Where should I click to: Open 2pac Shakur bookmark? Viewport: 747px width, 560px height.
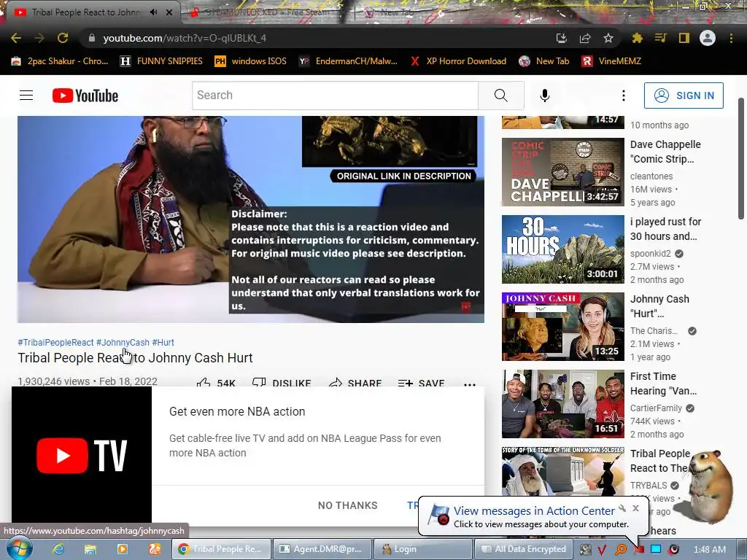tap(60, 61)
